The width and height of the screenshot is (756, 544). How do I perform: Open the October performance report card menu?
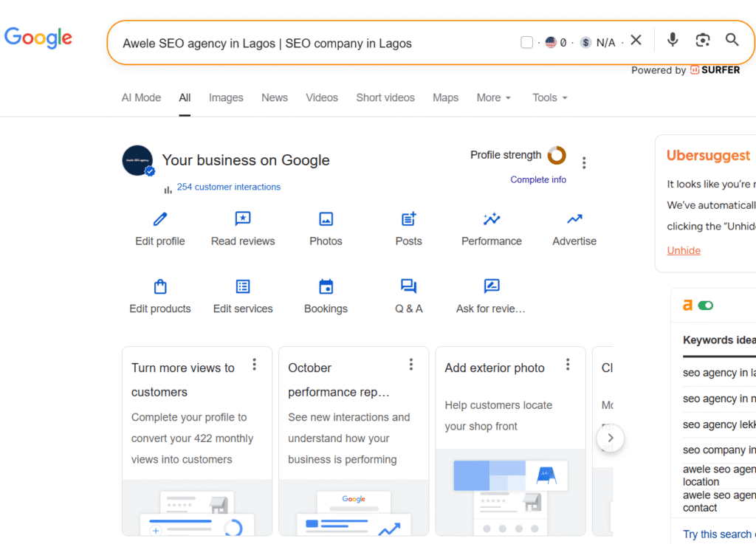coord(410,364)
